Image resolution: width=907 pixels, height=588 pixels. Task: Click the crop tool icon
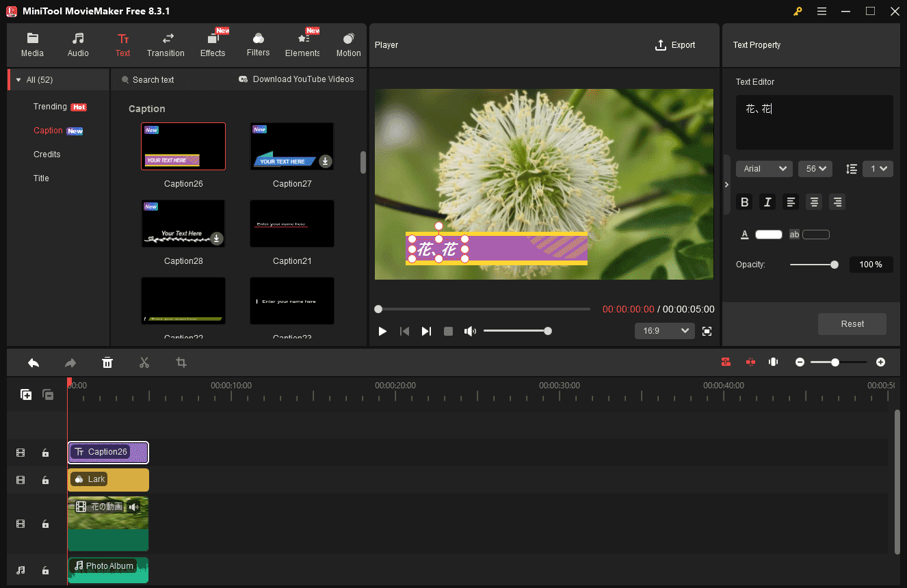tap(181, 362)
